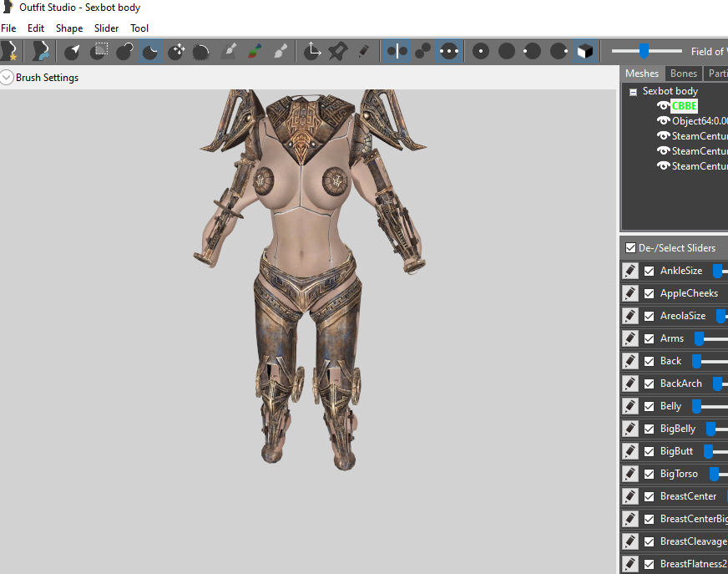Image resolution: width=728 pixels, height=574 pixels.
Task: Uncheck the BreastCleavage slider checkbox
Action: point(649,541)
